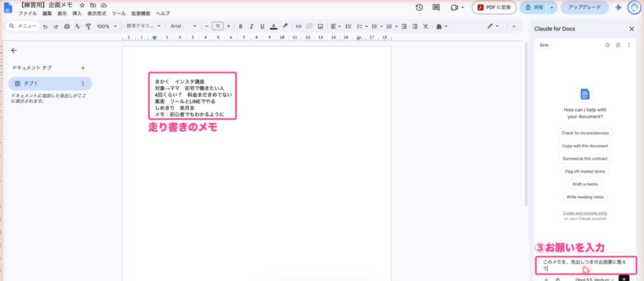
Task: Click the line and paragraph spacing icon
Action: [x=348, y=26]
